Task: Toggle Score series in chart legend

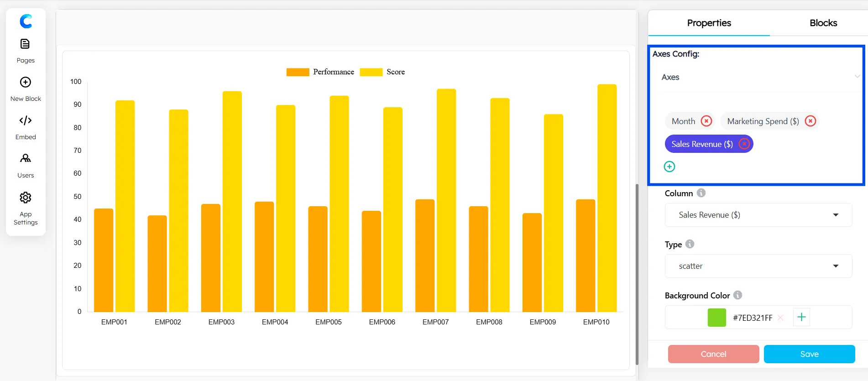Action: pos(382,72)
